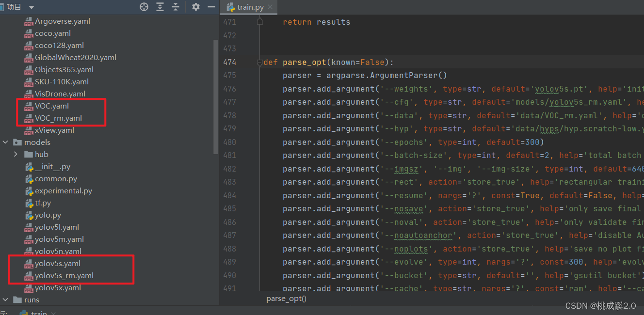Image resolution: width=644 pixels, height=315 pixels.
Task: Select Argoverse.yaml file icon in tree
Action: pyautogui.click(x=29, y=21)
